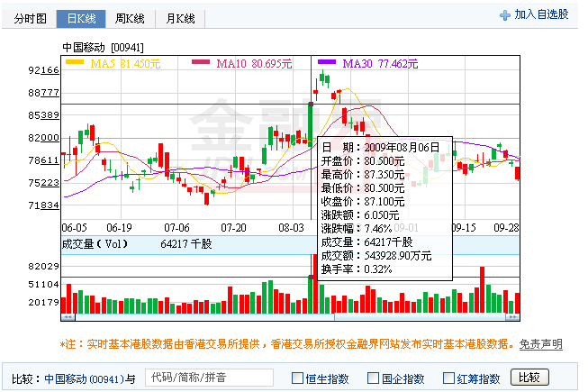The height and width of the screenshot is (392, 588).
Task: Tick the 红筹指数 checkbox
Action: (x=448, y=378)
